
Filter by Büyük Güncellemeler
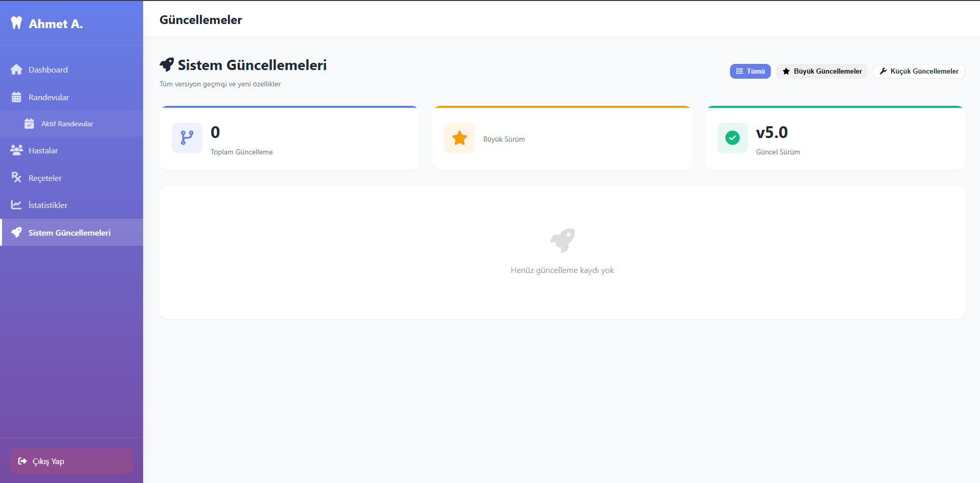click(822, 72)
